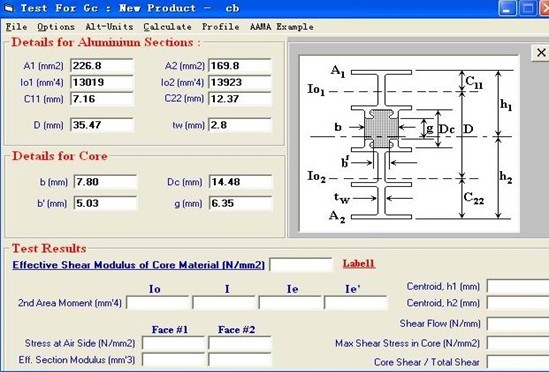This screenshot has width=549, height=372.
Task: Open the AAMA Example menu
Action: [282, 27]
